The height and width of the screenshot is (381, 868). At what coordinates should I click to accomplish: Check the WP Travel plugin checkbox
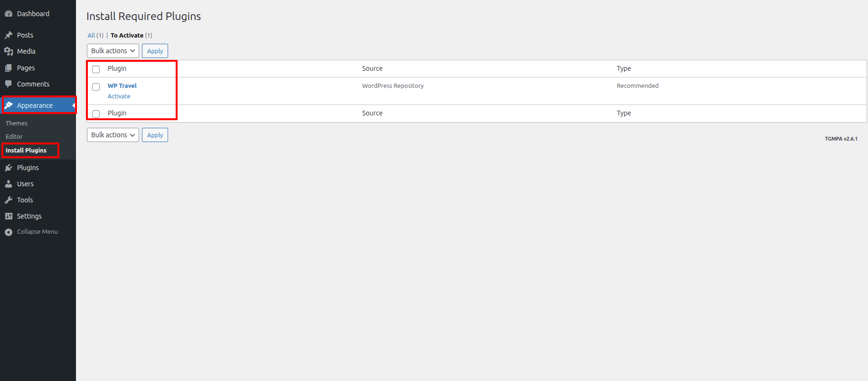(x=96, y=87)
